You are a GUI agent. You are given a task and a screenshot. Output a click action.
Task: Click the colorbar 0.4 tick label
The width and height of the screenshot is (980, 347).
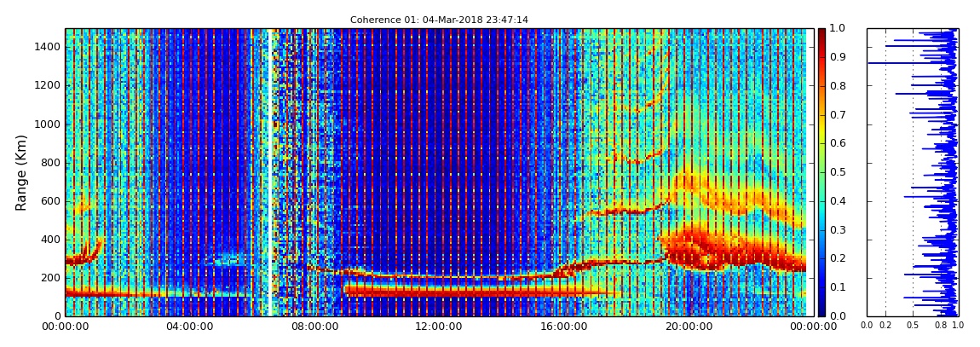tap(838, 201)
